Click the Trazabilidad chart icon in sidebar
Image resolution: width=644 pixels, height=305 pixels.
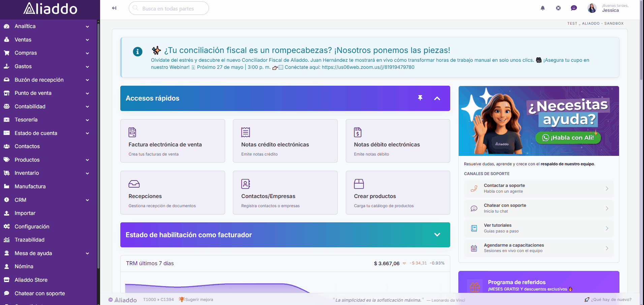pyautogui.click(x=6, y=240)
